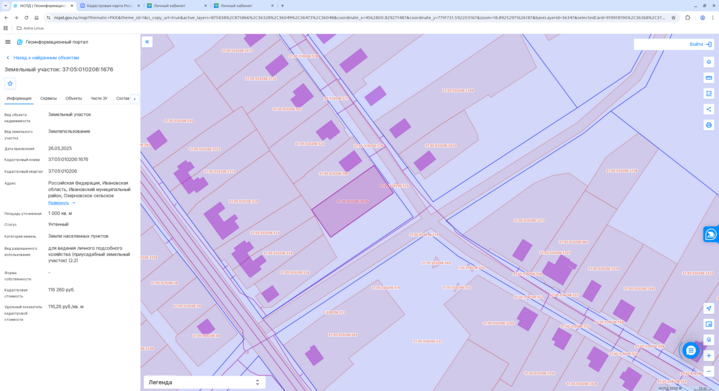
Task: Show more tabs with the right arrow
Action: click(x=134, y=99)
